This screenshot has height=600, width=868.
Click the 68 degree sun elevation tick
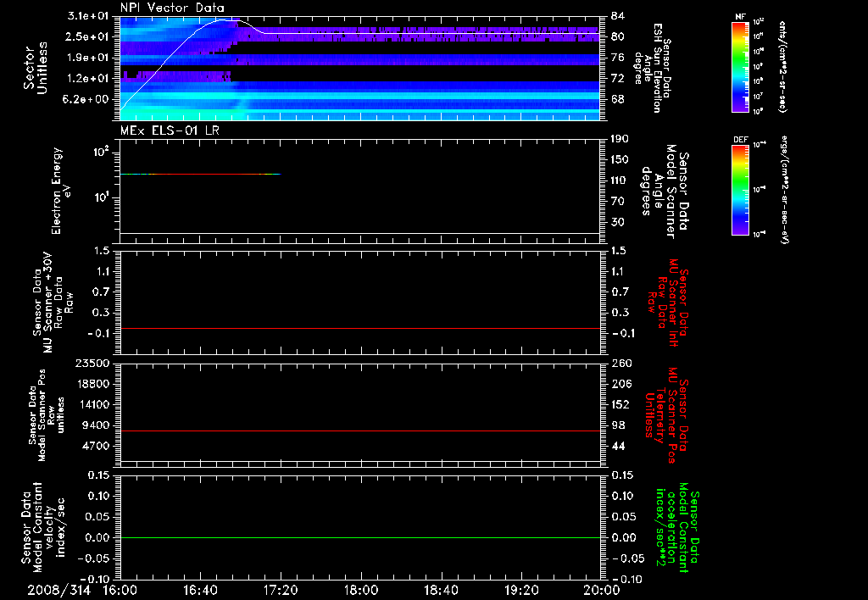(617, 100)
